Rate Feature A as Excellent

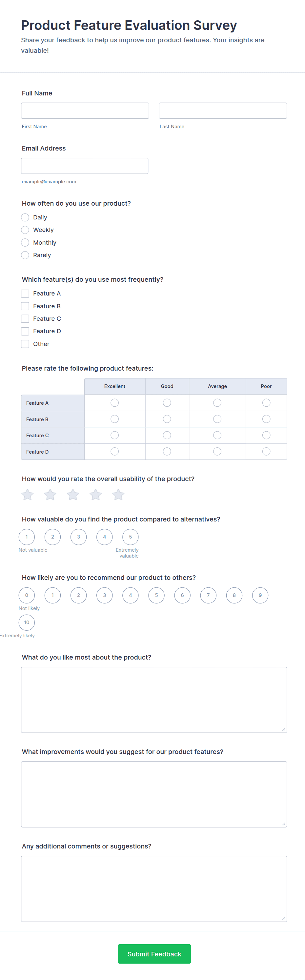(x=114, y=402)
